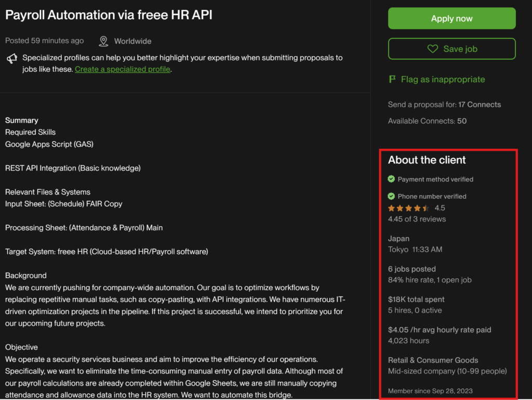Click the megaphone icon beside specialized profiles tip
Screen dimensions: 532x400
click(x=11, y=58)
